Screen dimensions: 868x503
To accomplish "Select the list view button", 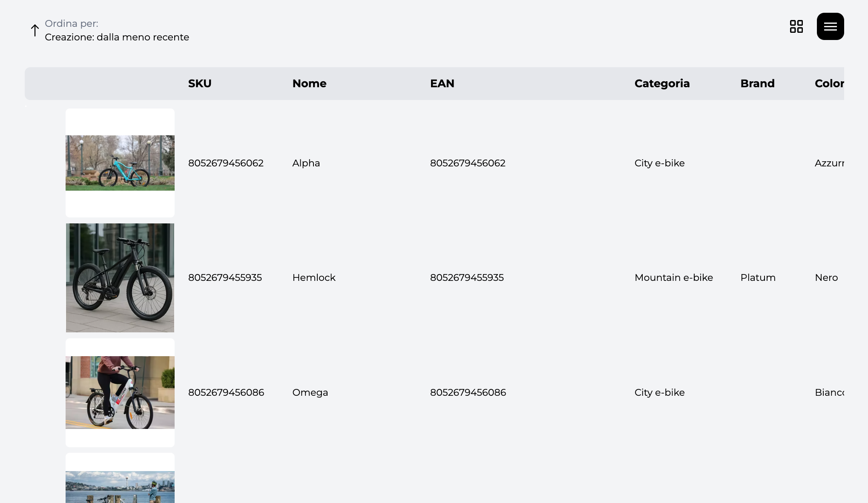I will coord(830,26).
